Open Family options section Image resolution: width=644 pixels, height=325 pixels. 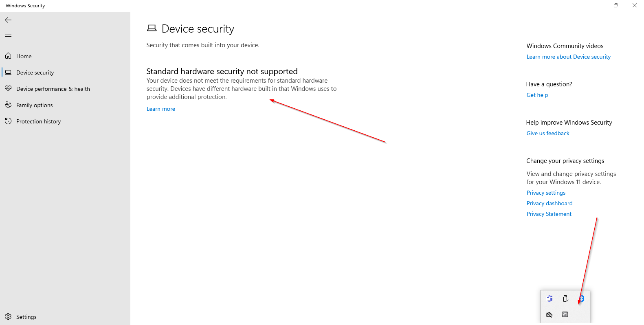click(x=34, y=105)
